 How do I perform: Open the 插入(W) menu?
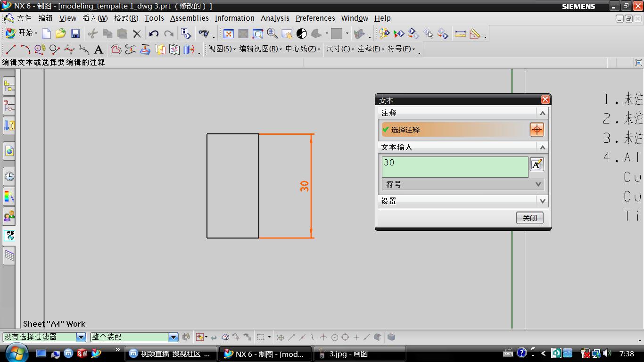(95, 18)
